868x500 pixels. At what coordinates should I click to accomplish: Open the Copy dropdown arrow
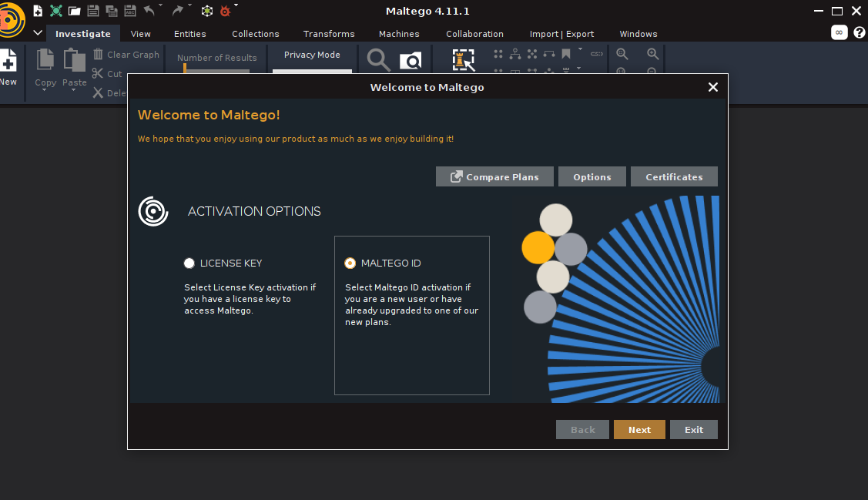[45, 89]
